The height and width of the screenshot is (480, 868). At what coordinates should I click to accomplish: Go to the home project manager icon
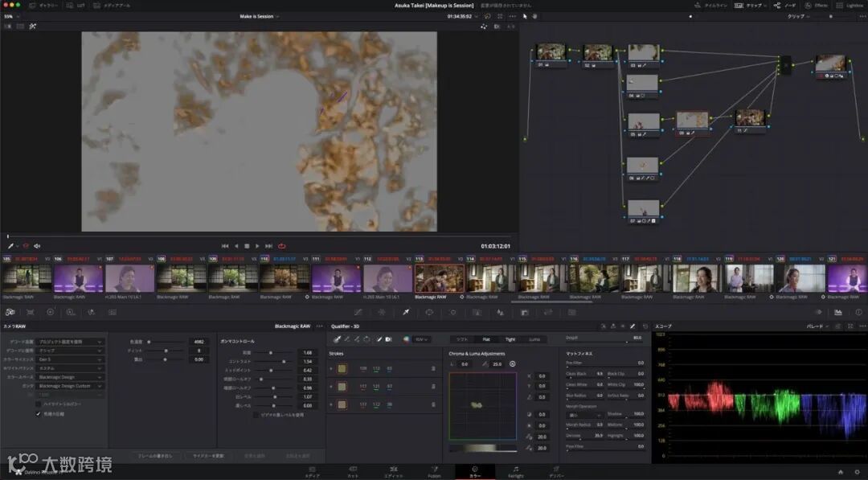pos(841,472)
